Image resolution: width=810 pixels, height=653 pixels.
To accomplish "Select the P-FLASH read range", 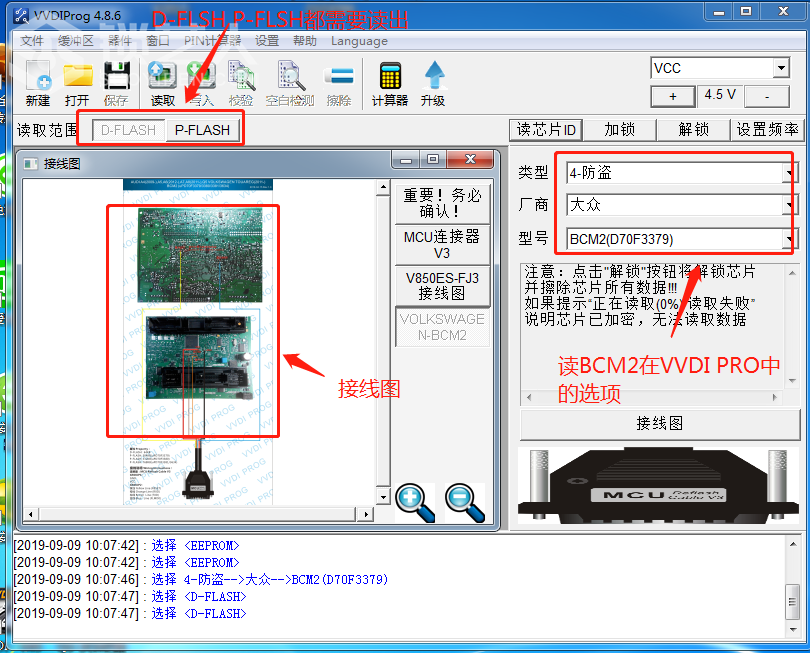I will click(x=202, y=130).
